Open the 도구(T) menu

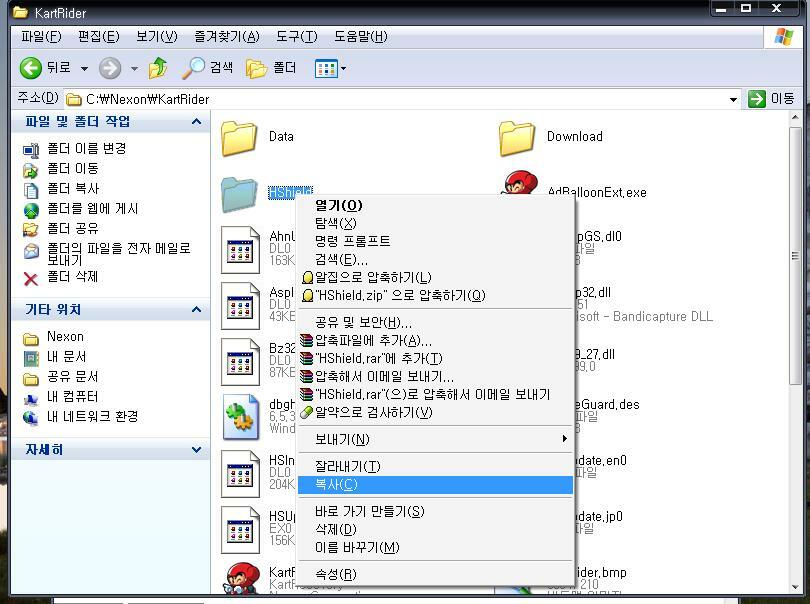pyautogui.click(x=297, y=37)
